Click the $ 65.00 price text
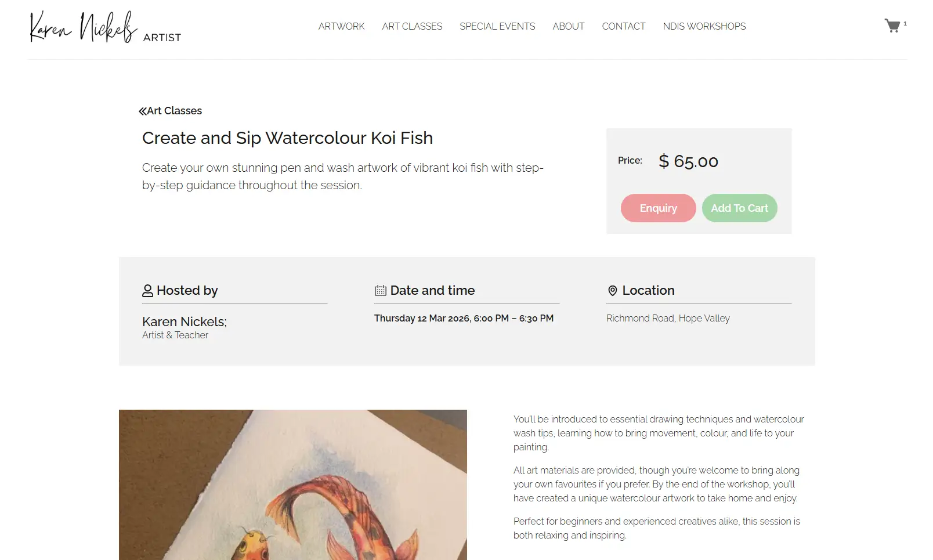Screen dimensions: 933x560 point(688,161)
